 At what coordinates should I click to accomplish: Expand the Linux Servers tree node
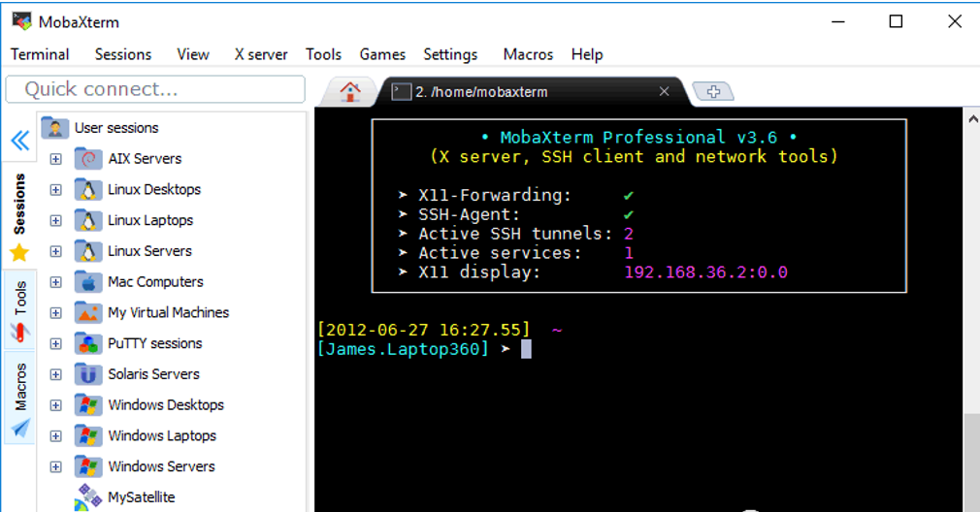(x=55, y=251)
